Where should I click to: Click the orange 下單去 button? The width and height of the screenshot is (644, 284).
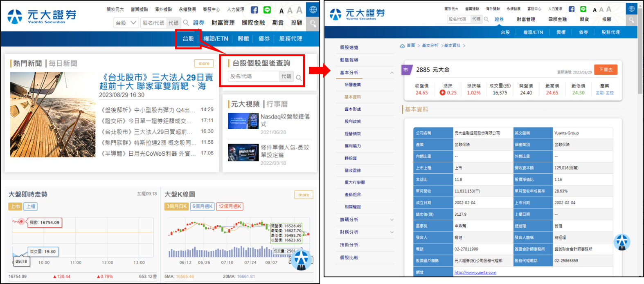tap(606, 70)
